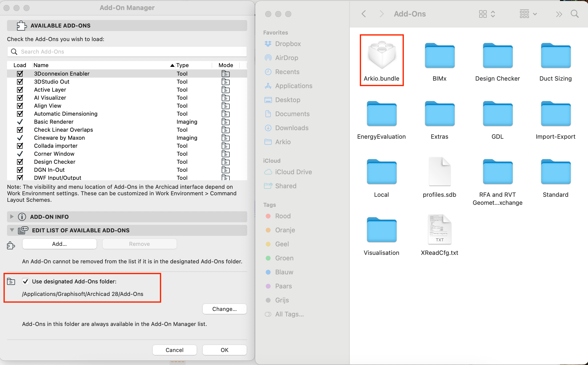Filter by the blue Blauw tag
The image size is (588, 365).
coord(284,272)
